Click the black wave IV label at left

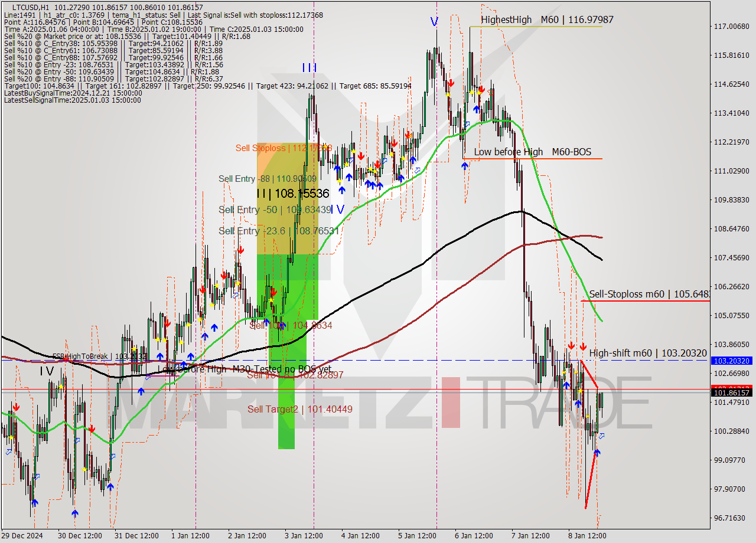pyautogui.click(x=47, y=371)
